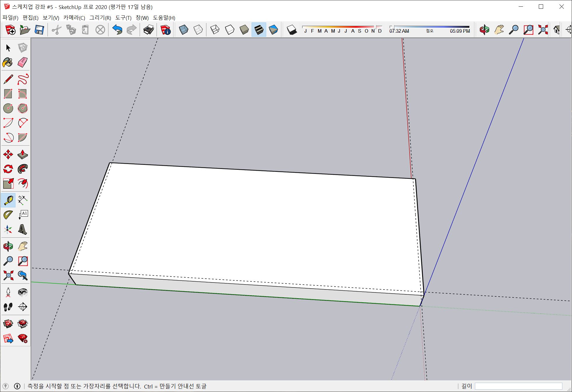Switch to Monochrome face style

click(x=273, y=30)
